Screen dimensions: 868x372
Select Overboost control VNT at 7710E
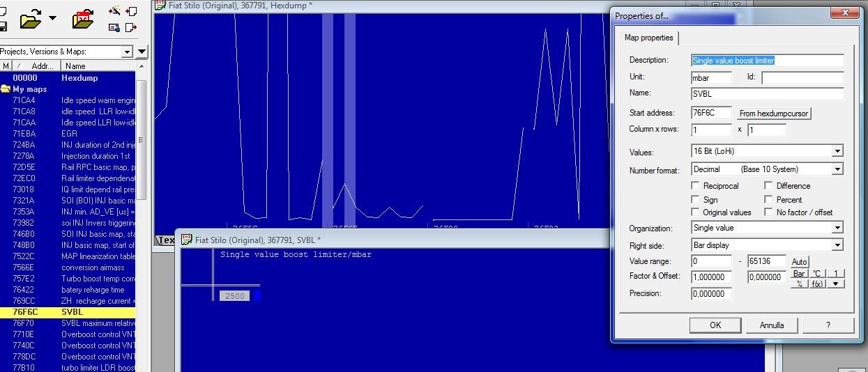tap(68, 334)
